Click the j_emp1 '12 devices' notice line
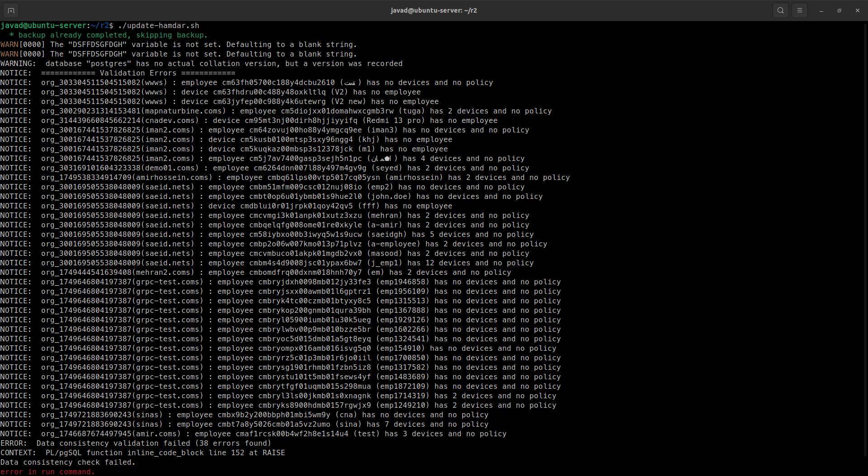868x476 pixels. pos(267,263)
